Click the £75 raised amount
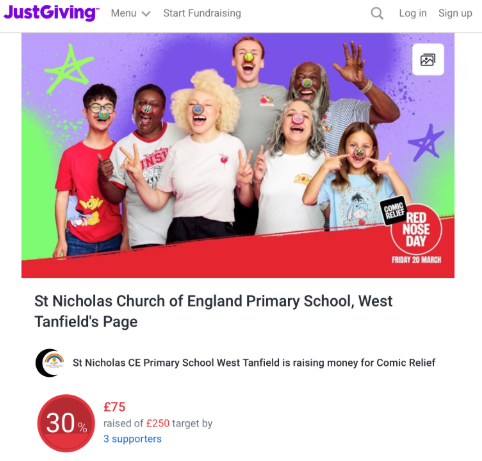The image size is (482, 461). click(x=114, y=407)
